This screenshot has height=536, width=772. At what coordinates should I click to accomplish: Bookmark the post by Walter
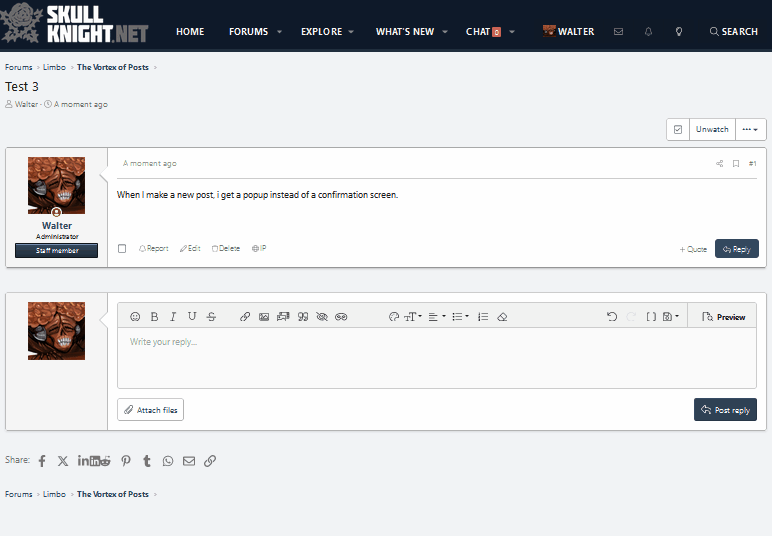tap(736, 163)
